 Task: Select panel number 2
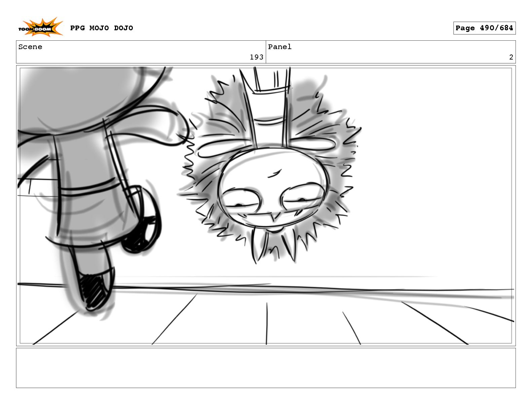pos(511,57)
